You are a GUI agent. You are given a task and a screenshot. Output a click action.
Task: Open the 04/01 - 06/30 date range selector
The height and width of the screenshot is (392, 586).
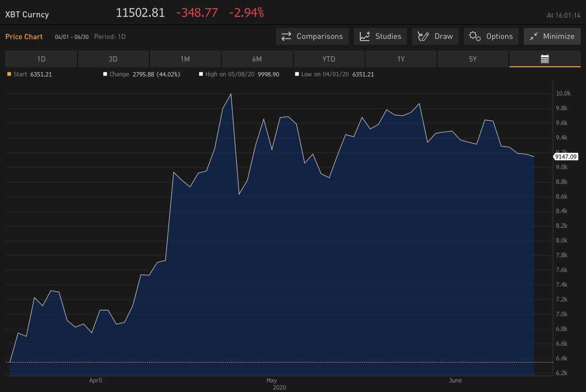click(x=71, y=37)
